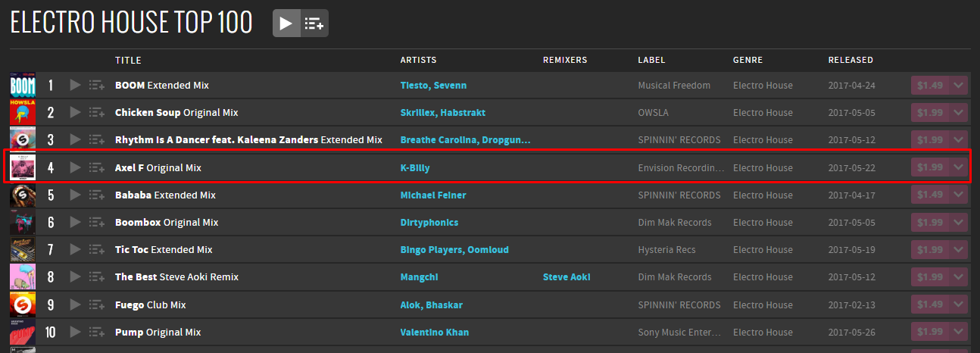Buy Fuego Club Mix for $1.49
Viewport: 980px width, 353px height.
[929, 305]
